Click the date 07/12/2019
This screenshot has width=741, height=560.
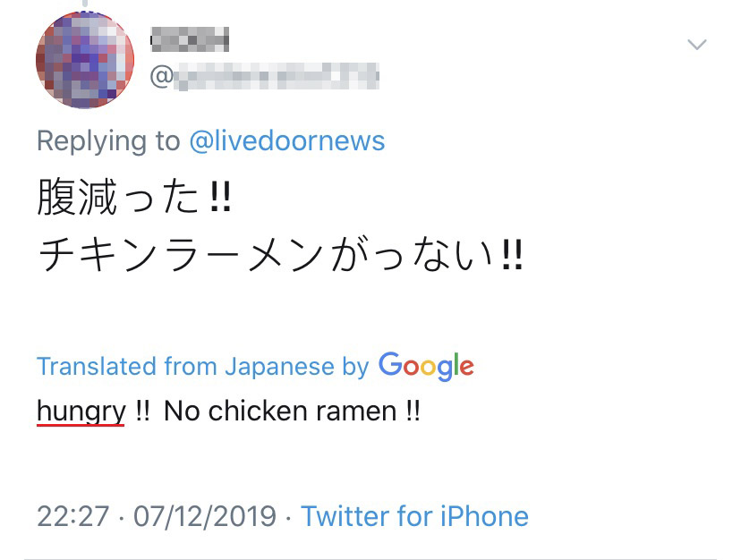coord(205,516)
